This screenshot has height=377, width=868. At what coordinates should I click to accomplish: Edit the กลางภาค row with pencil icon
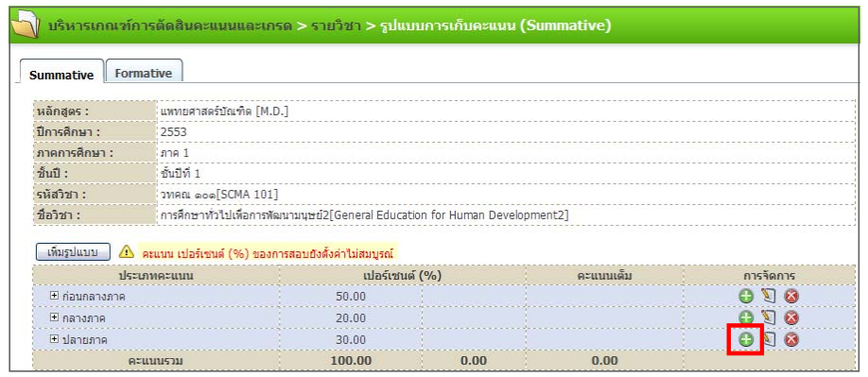[x=768, y=317]
